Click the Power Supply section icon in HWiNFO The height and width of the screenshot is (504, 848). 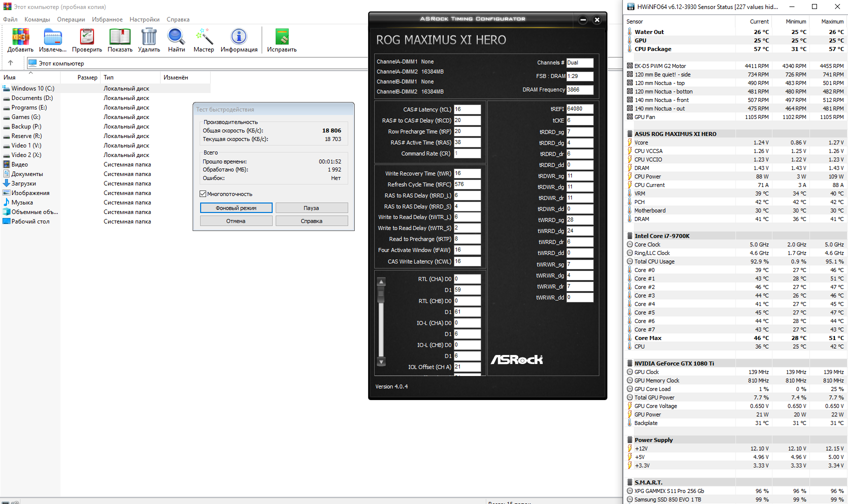click(630, 440)
